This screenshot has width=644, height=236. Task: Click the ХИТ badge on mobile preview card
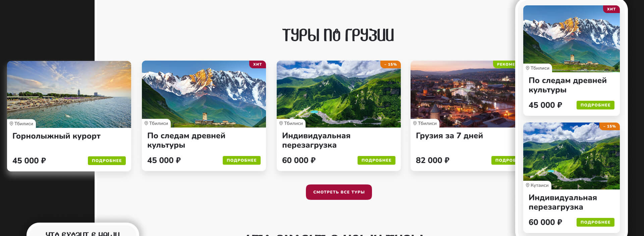[x=611, y=9]
